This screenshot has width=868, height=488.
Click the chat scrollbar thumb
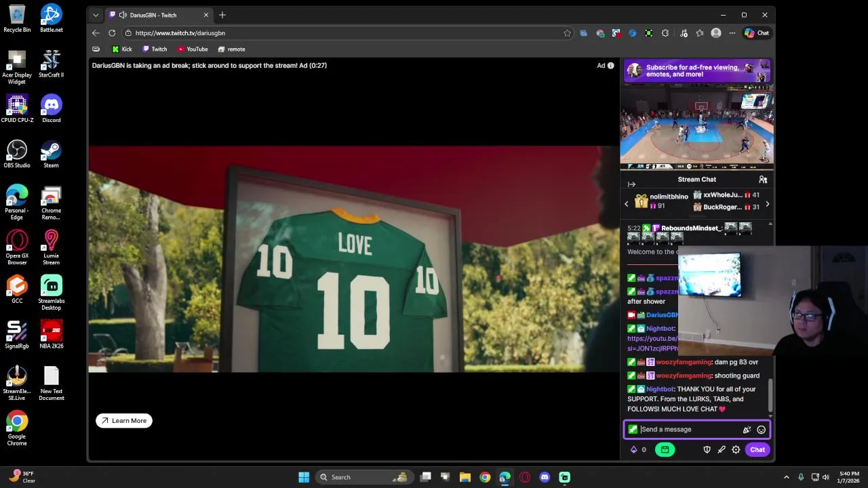point(770,395)
